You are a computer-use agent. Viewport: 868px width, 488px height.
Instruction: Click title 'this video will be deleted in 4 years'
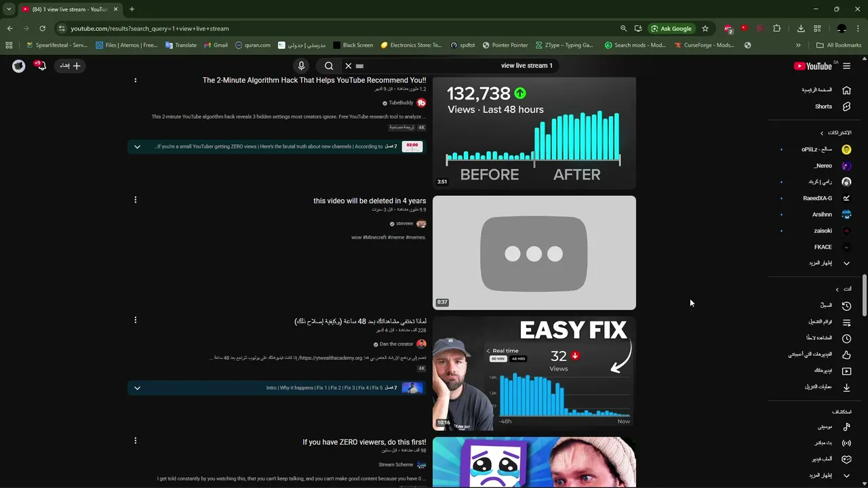pyautogui.click(x=370, y=201)
